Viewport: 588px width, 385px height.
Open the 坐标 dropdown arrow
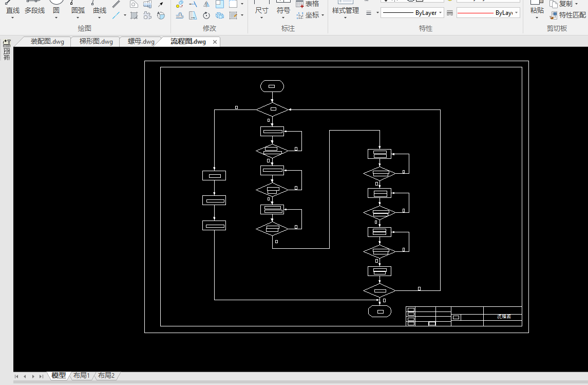click(323, 15)
